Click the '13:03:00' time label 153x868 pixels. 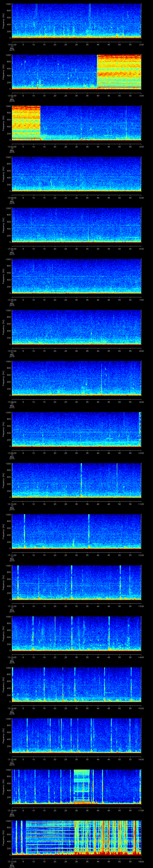(12, 146)
